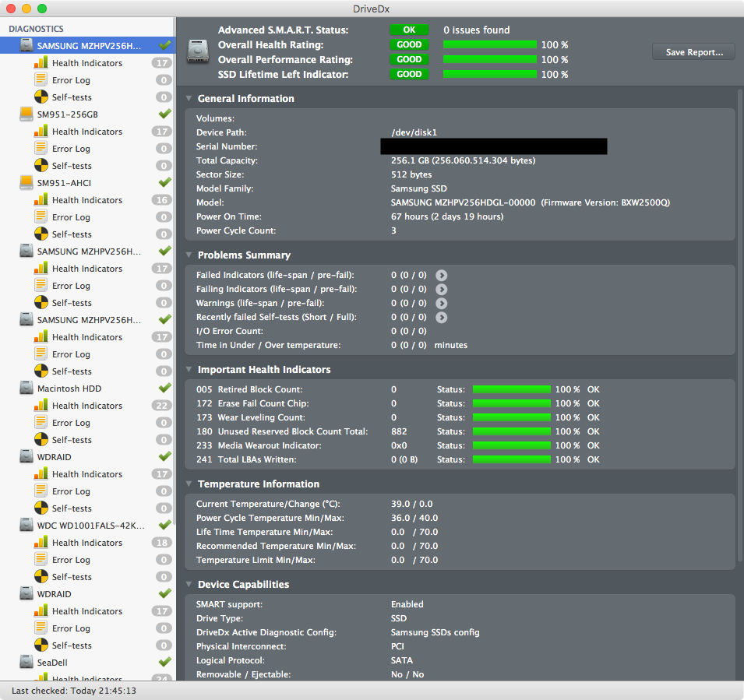Select the SM951-256GB drive icon

26,114
